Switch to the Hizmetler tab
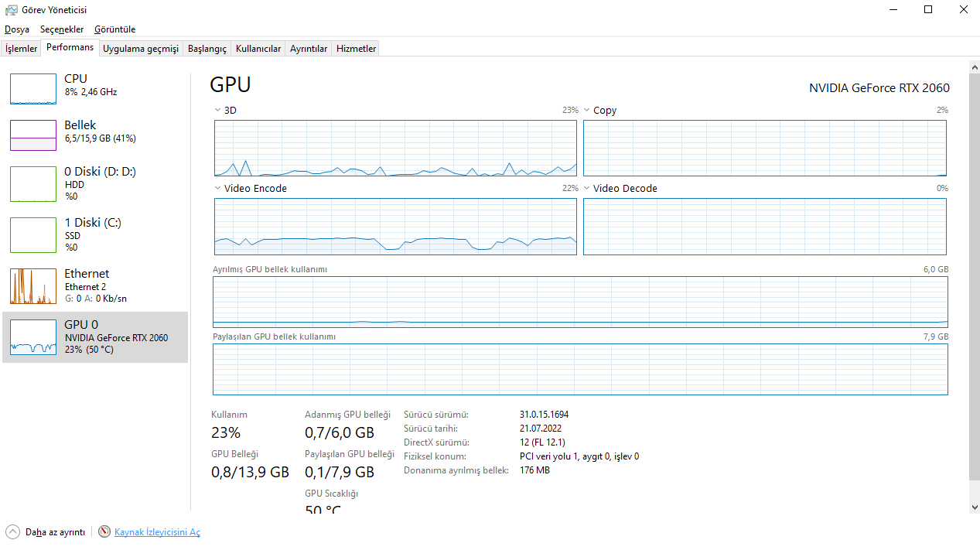 coord(356,49)
